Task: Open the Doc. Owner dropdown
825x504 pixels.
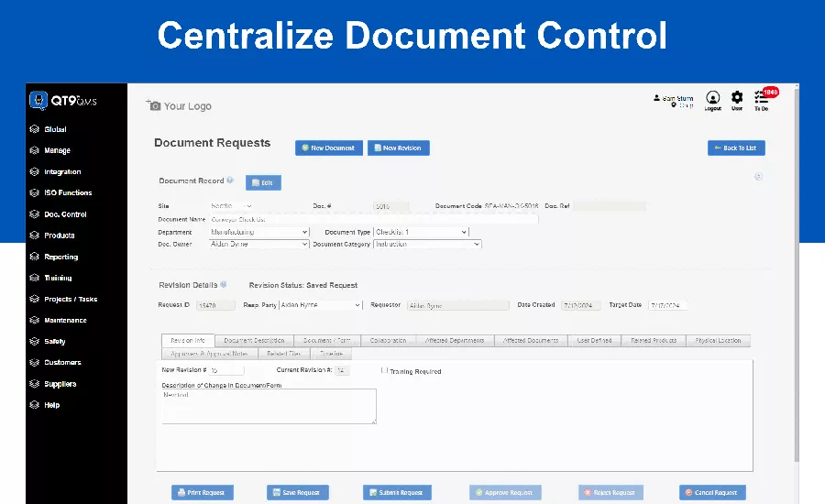Action: 258,244
